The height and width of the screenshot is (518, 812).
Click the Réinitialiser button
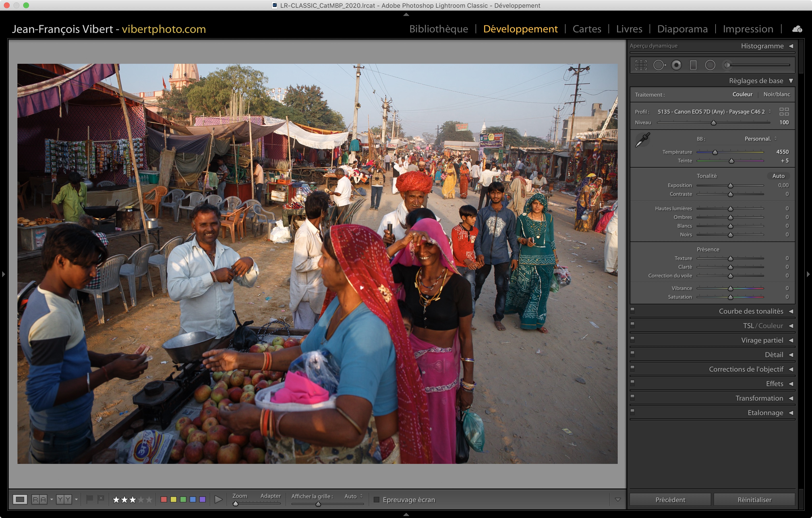click(x=754, y=499)
